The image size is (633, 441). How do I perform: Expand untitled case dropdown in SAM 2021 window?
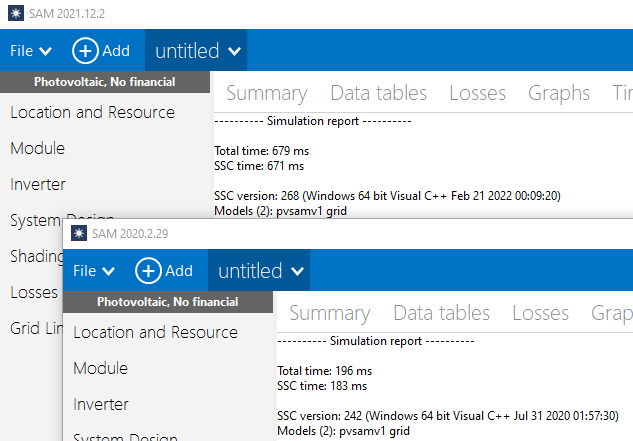[x=234, y=51]
